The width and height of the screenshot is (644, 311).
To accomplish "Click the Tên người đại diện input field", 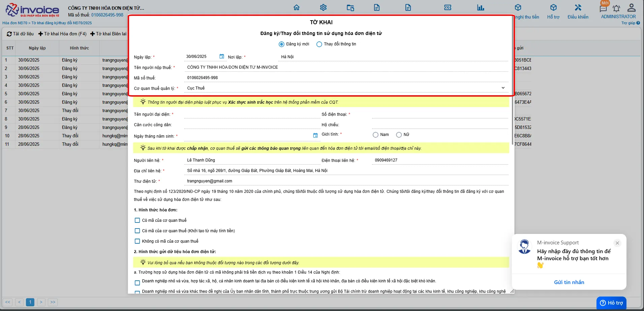I will (x=252, y=114).
